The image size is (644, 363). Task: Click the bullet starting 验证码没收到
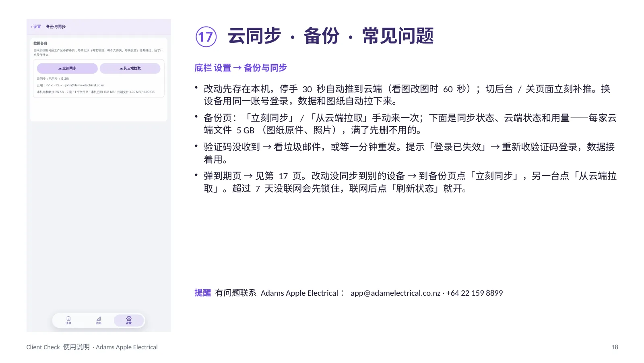tap(409, 153)
